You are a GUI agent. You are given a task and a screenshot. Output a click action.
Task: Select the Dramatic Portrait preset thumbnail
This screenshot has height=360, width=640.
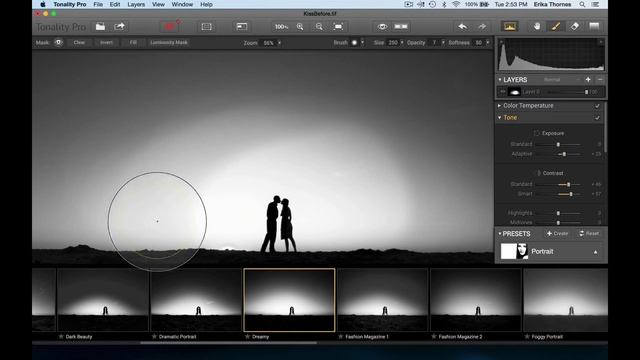(x=196, y=300)
